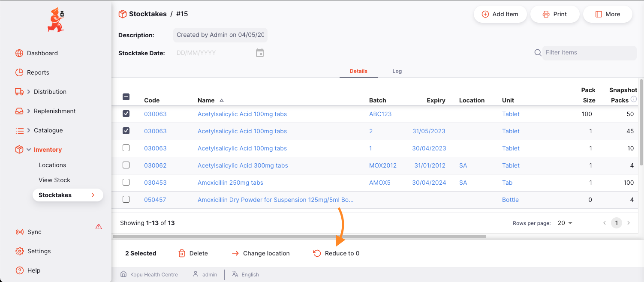Click page number 1 button

point(617,223)
